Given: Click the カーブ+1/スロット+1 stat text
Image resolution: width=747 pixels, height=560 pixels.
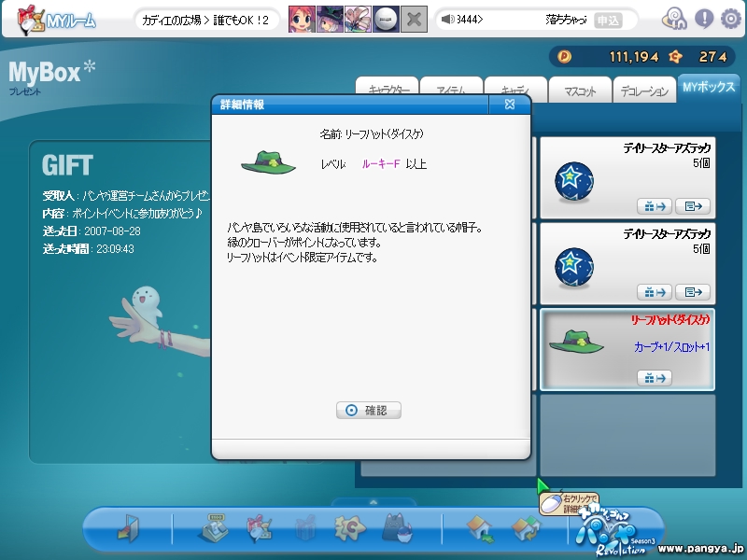Looking at the screenshot, I should pos(671,347).
